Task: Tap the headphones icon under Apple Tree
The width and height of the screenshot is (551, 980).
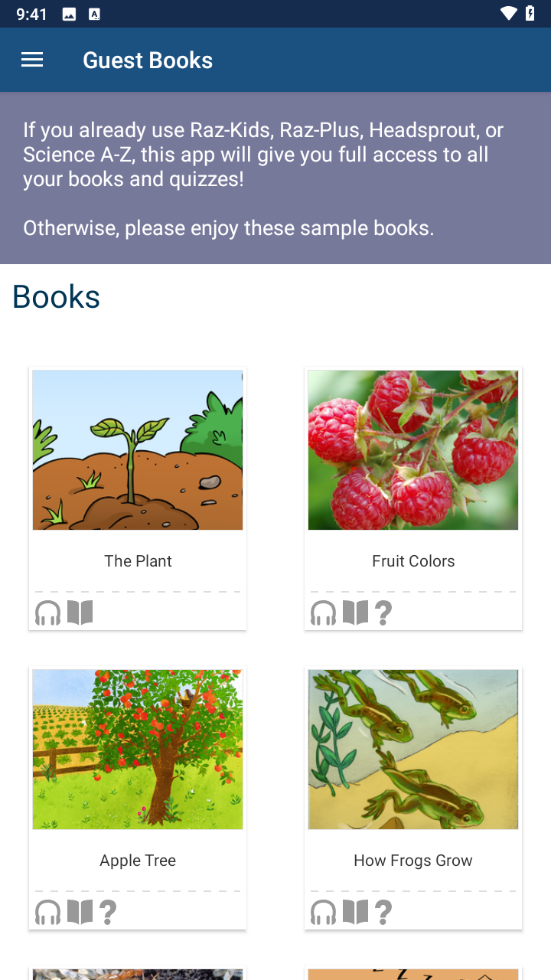Action: click(x=47, y=913)
